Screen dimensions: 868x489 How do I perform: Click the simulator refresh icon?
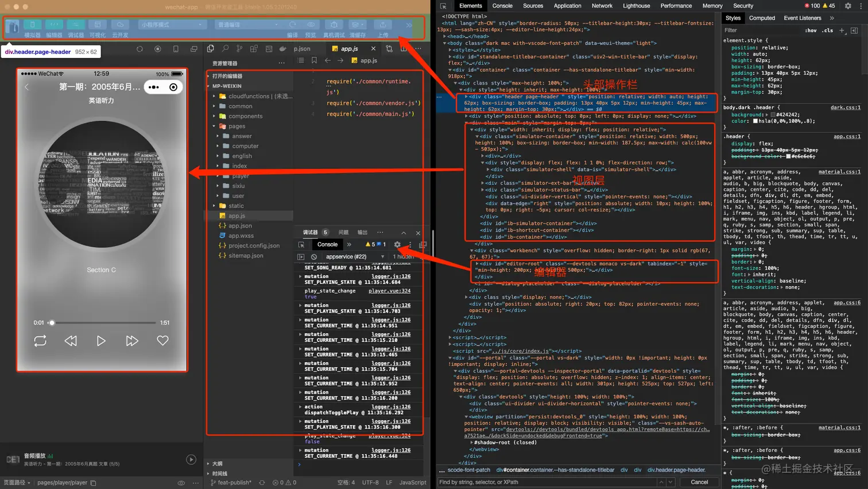(x=139, y=49)
